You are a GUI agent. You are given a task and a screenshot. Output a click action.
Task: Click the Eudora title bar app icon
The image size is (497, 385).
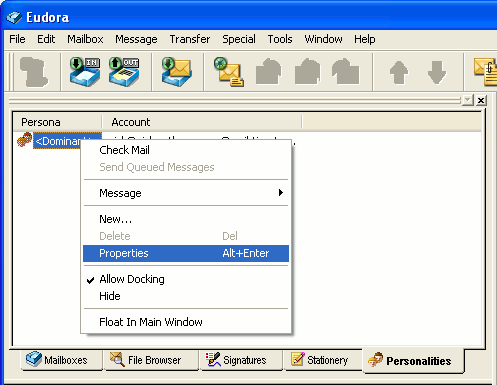click(14, 17)
